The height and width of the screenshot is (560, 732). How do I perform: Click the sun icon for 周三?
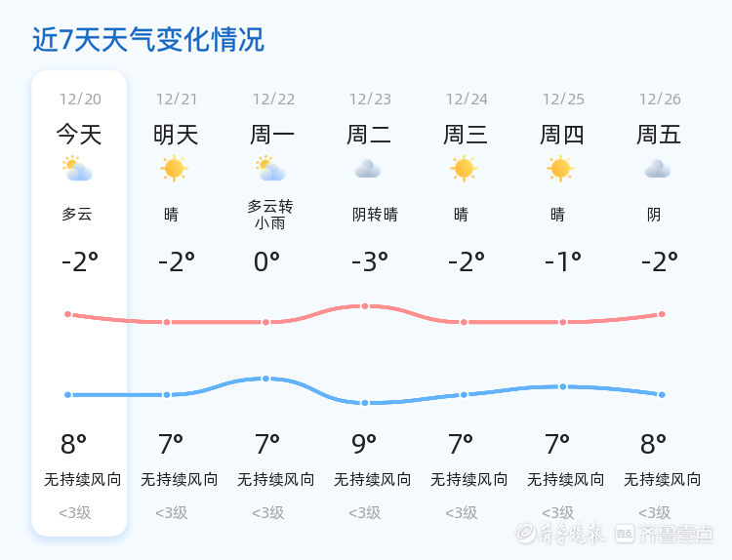click(x=464, y=169)
